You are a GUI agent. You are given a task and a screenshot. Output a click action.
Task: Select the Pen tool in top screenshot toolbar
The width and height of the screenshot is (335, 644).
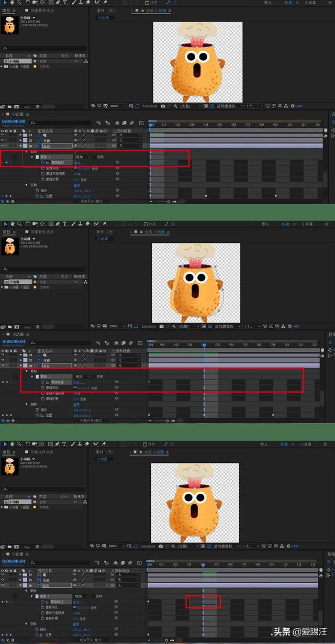click(58, 3)
